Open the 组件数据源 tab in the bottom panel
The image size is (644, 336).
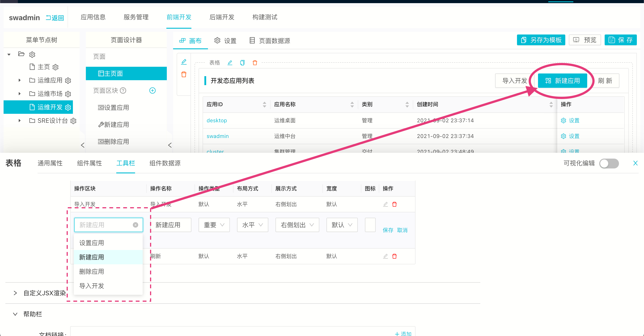click(165, 163)
